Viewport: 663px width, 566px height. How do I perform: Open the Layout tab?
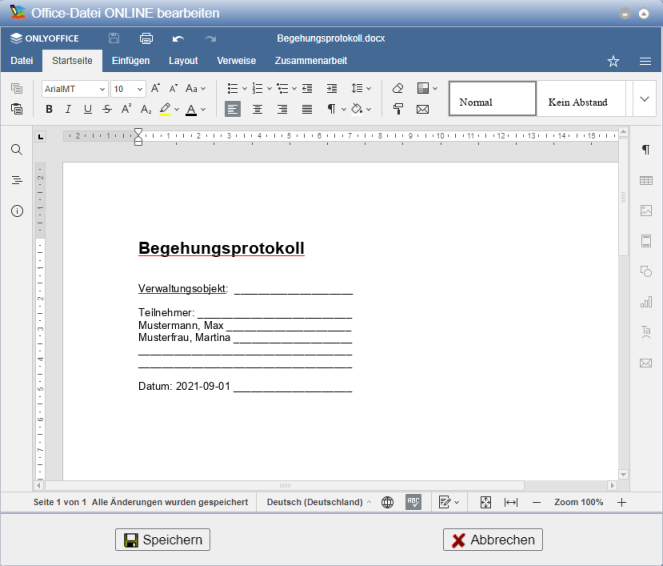183,61
